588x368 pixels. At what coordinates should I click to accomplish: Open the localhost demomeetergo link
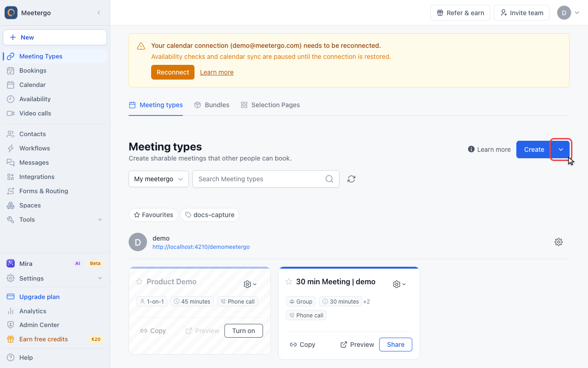tap(201, 247)
